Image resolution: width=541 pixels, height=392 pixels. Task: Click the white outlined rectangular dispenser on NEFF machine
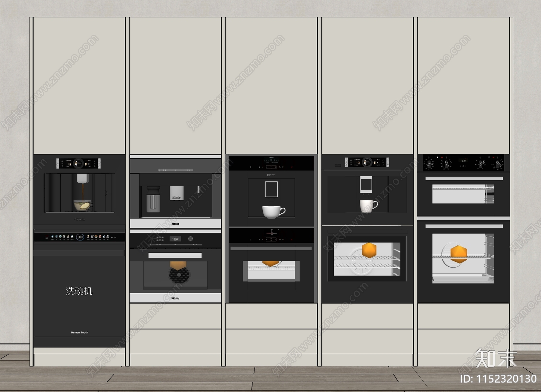pos(271,189)
